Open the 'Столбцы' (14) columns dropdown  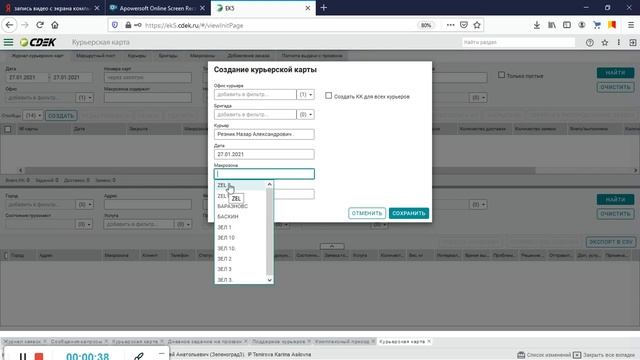click(33, 116)
